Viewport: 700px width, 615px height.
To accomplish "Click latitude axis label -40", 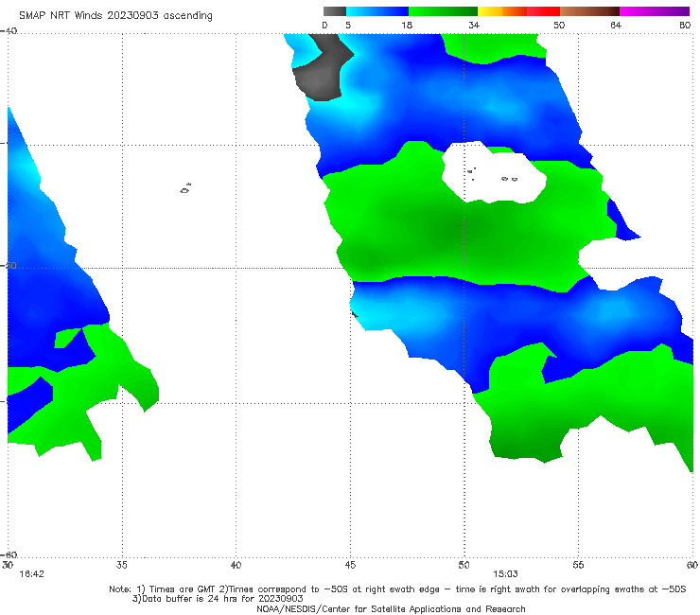I will 9,31.
